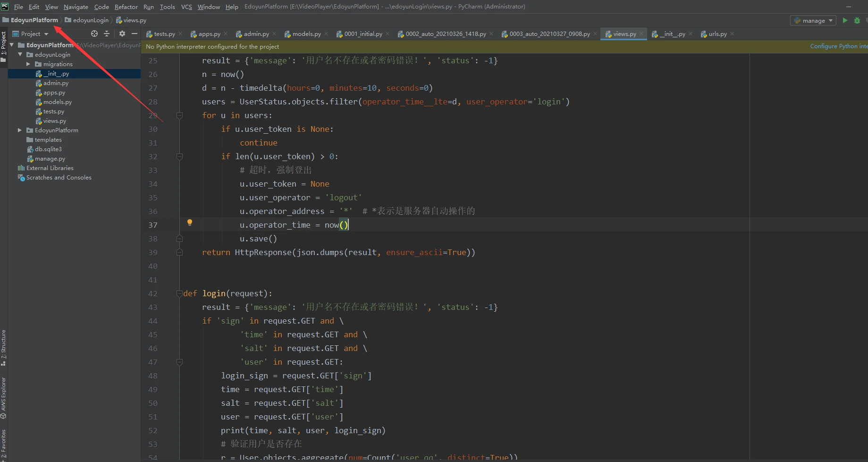868x462 pixels.
Task: Locate current file using the crosshair icon
Action: 94,34
